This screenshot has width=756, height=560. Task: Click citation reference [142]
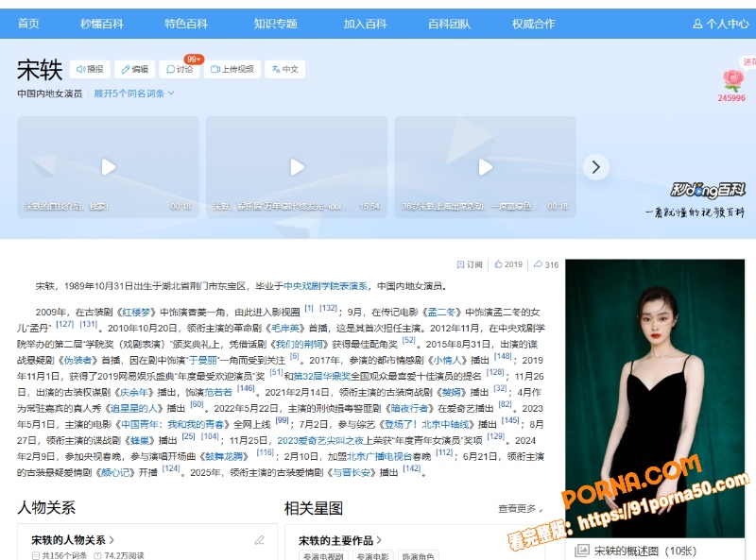click(x=412, y=468)
